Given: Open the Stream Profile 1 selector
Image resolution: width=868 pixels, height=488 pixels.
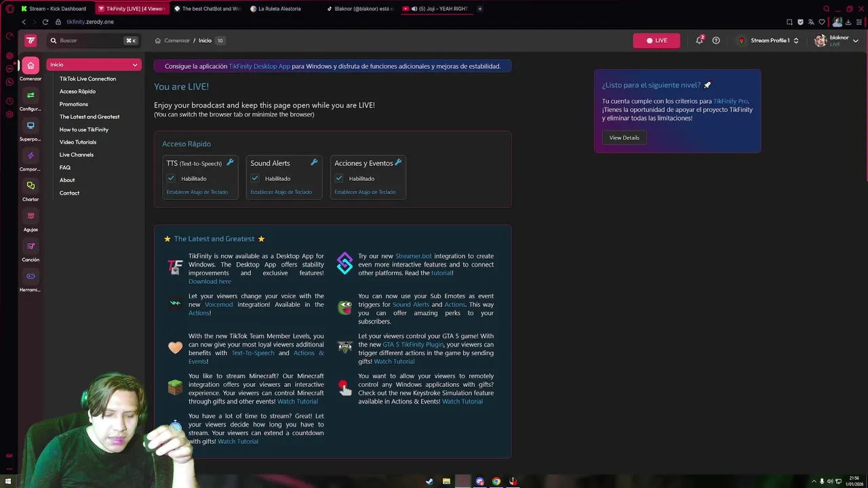Looking at the screenshot, I should tap(769, 41).
